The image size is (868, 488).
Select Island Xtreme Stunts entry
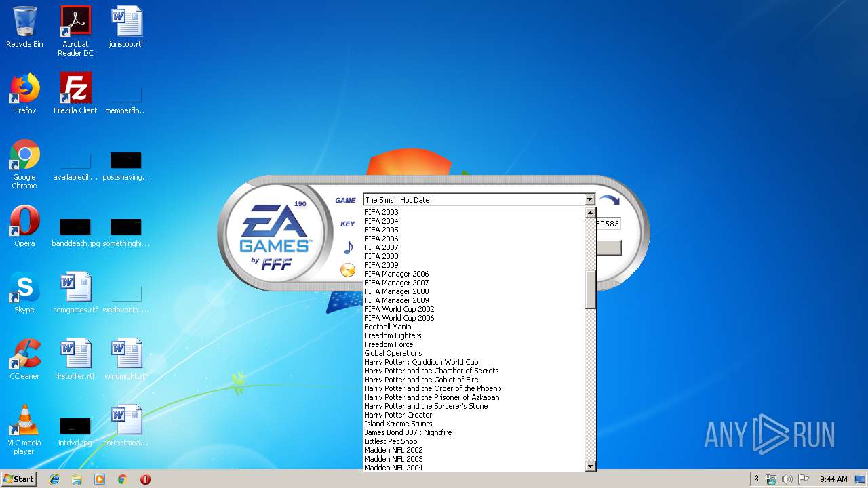(x=473, y=424)
